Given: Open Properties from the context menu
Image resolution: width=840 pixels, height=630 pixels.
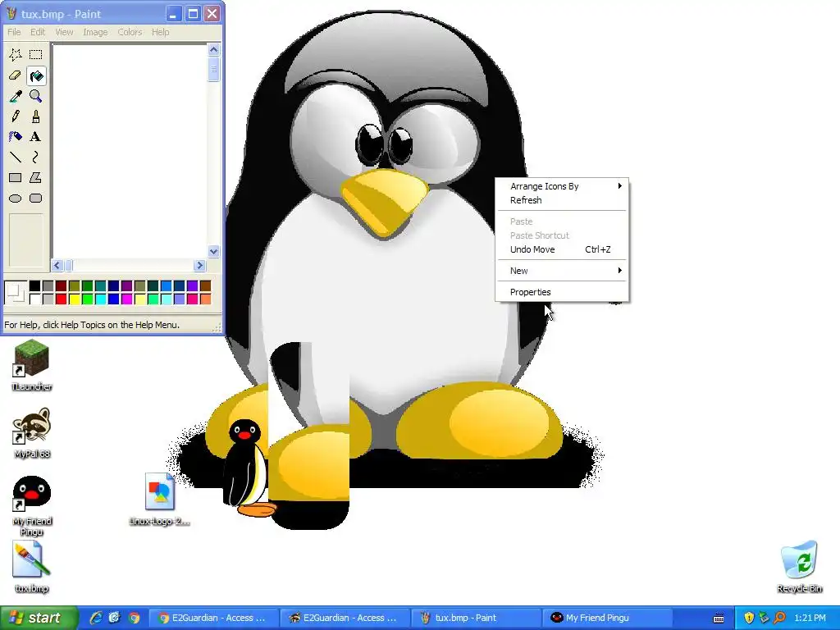Looking at the screenshot, I should point(562,292).
